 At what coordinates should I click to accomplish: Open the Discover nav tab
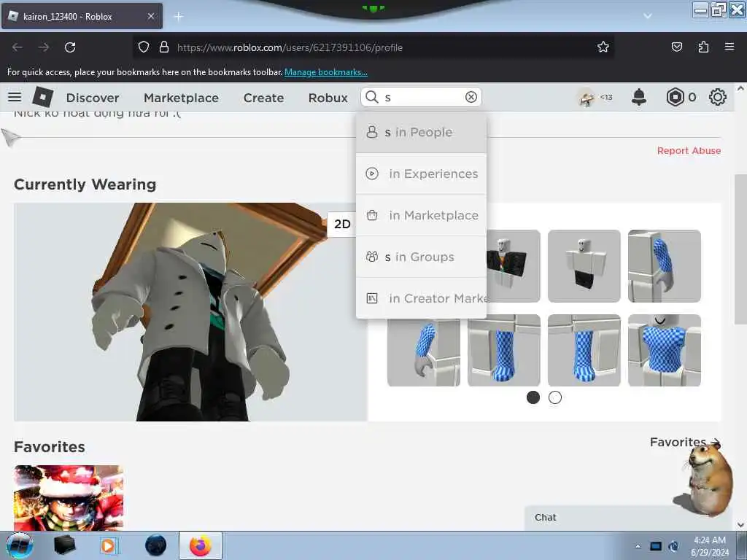(x=93, y=98)
